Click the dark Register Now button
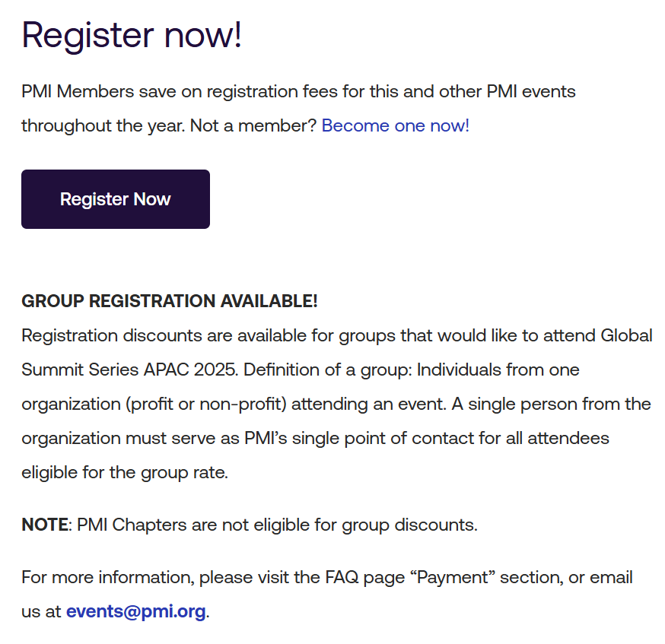Image resolution: width=665 pixels, height=644 pixels. pos(116,199)
